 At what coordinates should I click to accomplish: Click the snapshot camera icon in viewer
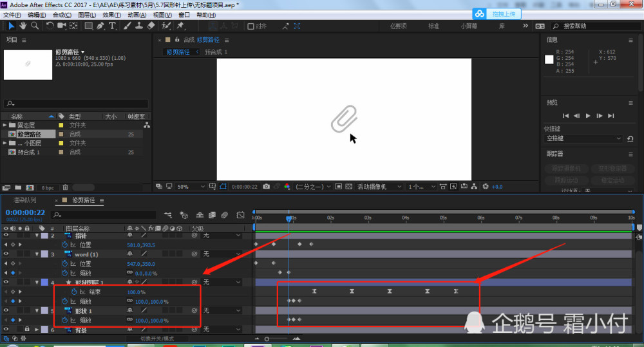266,187
